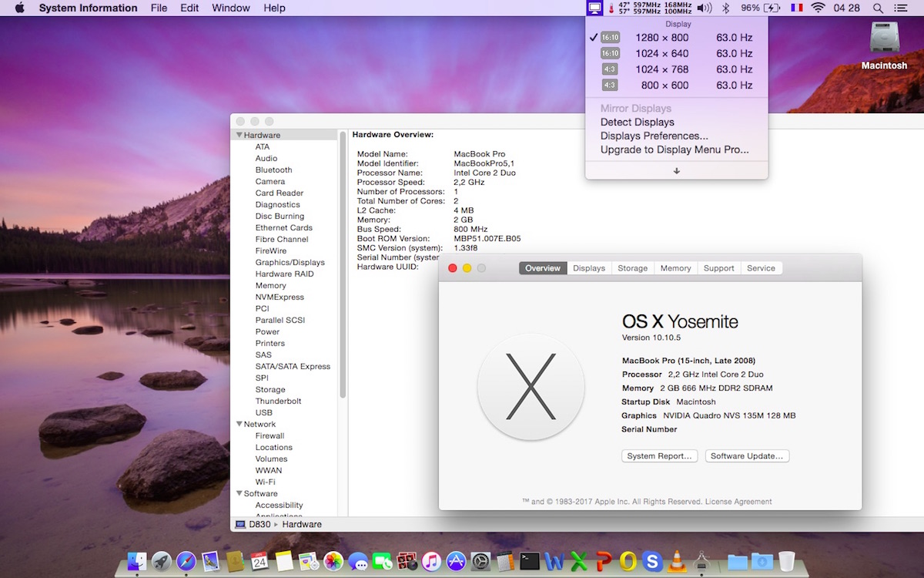Choose Displays Preferences… menu item
924x578 pixels.
coord(654,136)
